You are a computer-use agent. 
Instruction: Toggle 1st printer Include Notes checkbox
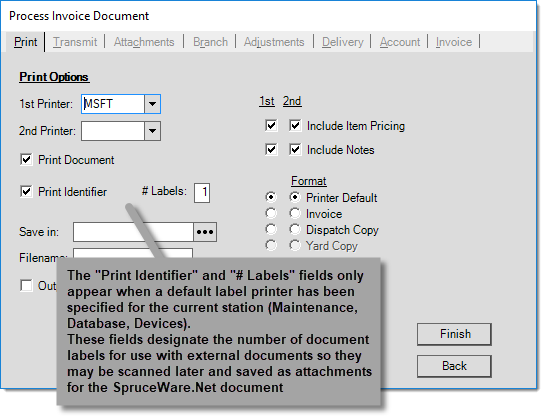(x=271, y=150)
